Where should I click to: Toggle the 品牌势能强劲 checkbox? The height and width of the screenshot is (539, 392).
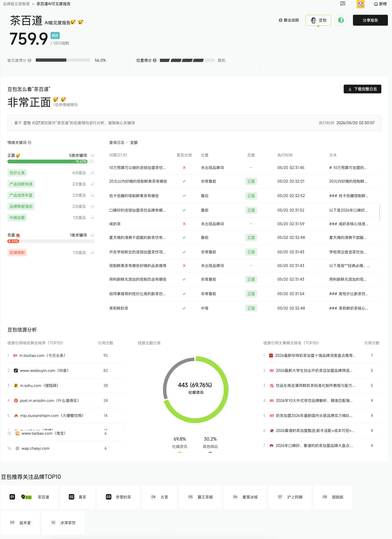(93, 207)
